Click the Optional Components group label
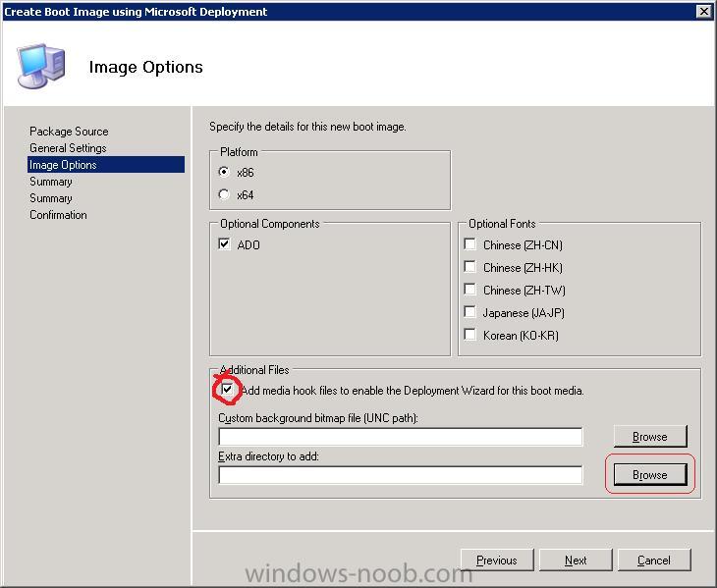 [270, 224]
